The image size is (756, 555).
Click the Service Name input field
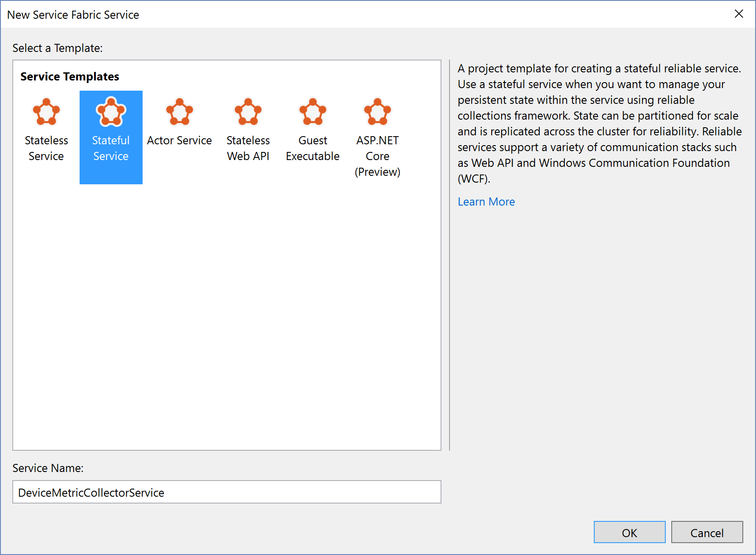pyautogui.click(x=227, y=492)
